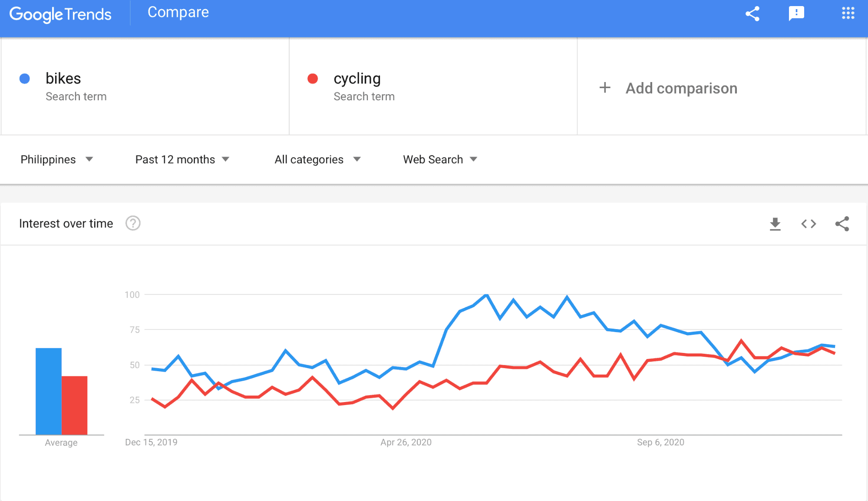Viewport: 868px width, 501px height.
Task: Click the share icon in blue header
Action: point(752,14)
